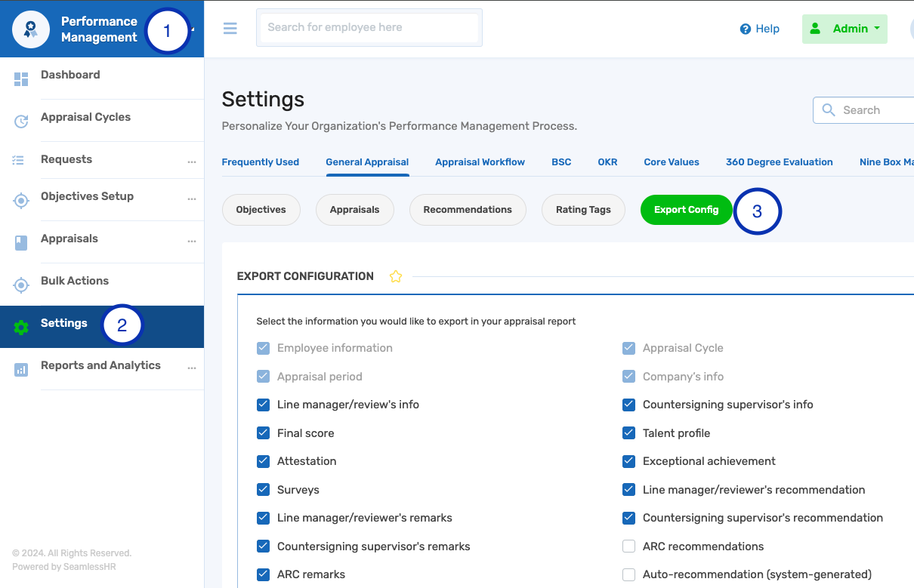
Task: Star the Export Configuration section
Action: pos(396,276)
